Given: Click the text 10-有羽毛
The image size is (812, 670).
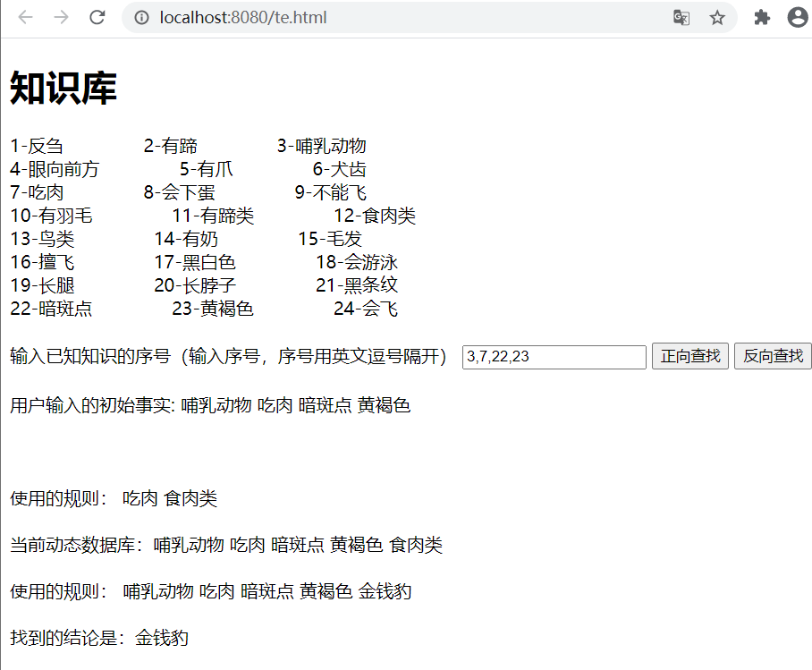Looking at the screenshot, I should [51, 216].
